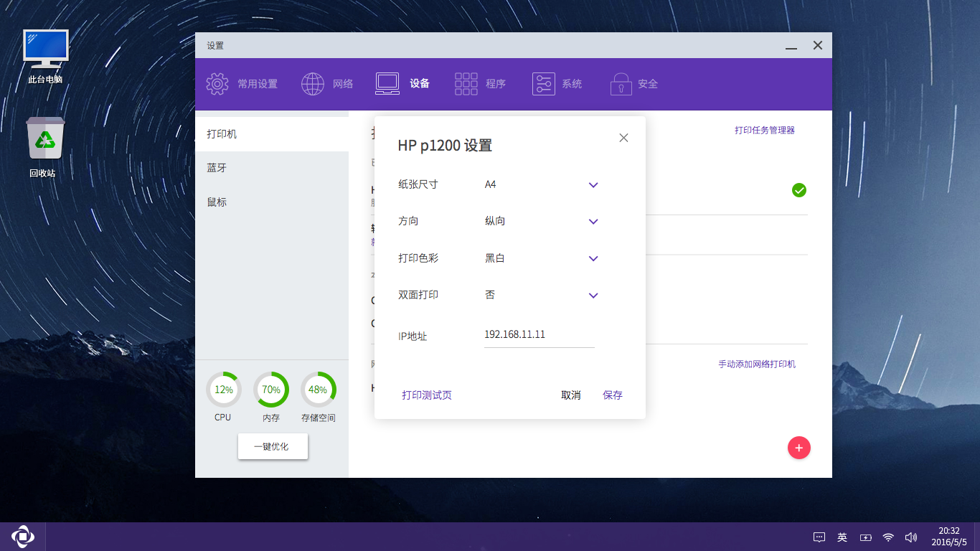Close the HP p1200 设置 dialog

pyautogui.click(x=623, y=138)
